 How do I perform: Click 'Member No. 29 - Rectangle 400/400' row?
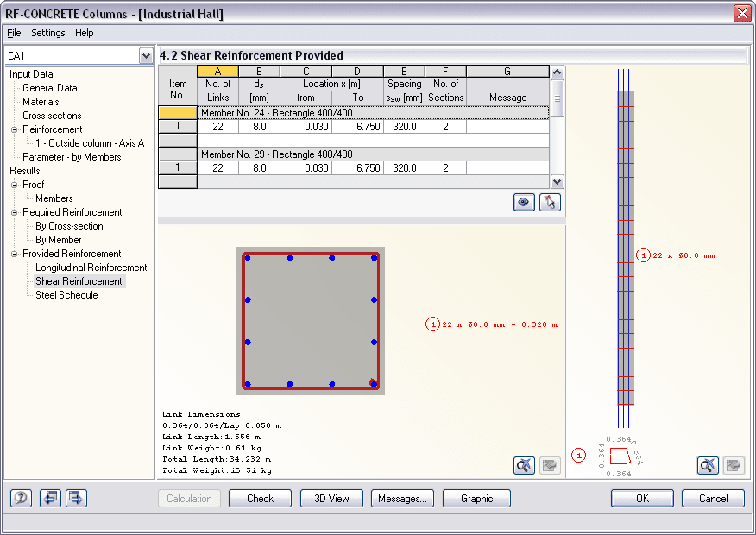tap(373, 154)
